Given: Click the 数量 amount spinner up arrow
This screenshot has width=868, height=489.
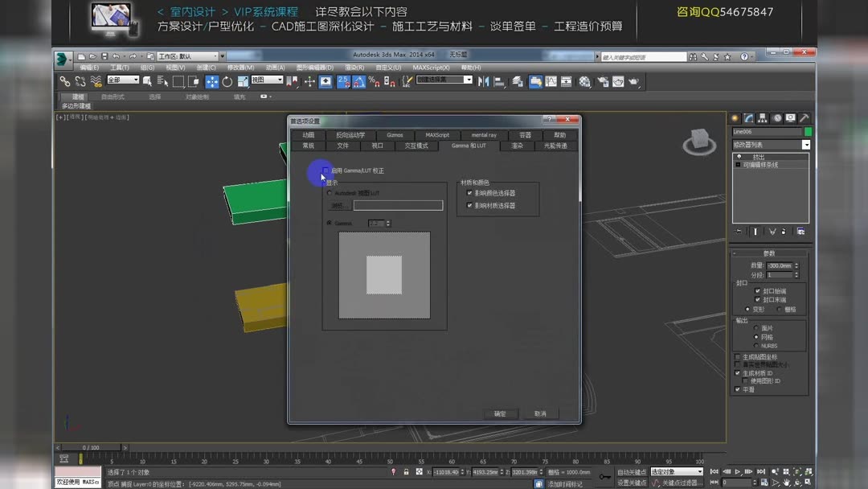Looking at the screenshot, I should 796,262.
